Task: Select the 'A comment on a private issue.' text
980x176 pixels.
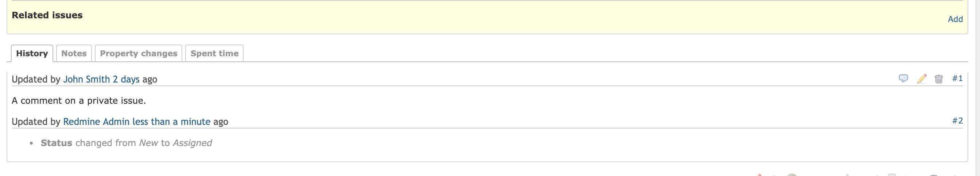Action: [79, 100]
